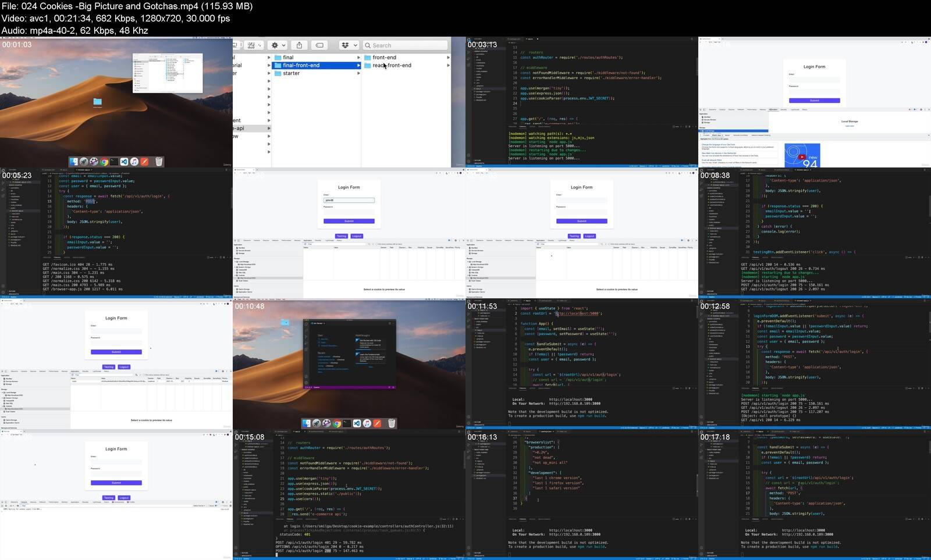Click the 'app.use(cors());' code line
Image resolution: width=931 pixels, height=560 pixels.
click(x=303, y=498)
